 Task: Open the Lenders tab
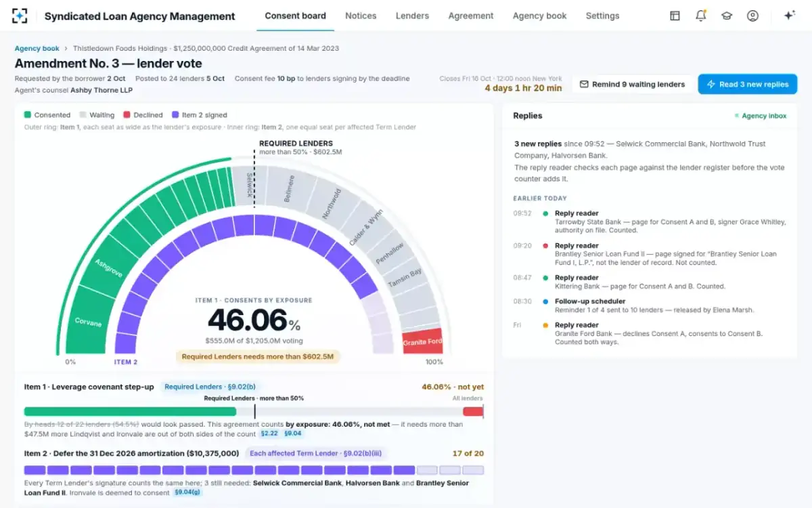pyautogui.click(x=412, y=16)
